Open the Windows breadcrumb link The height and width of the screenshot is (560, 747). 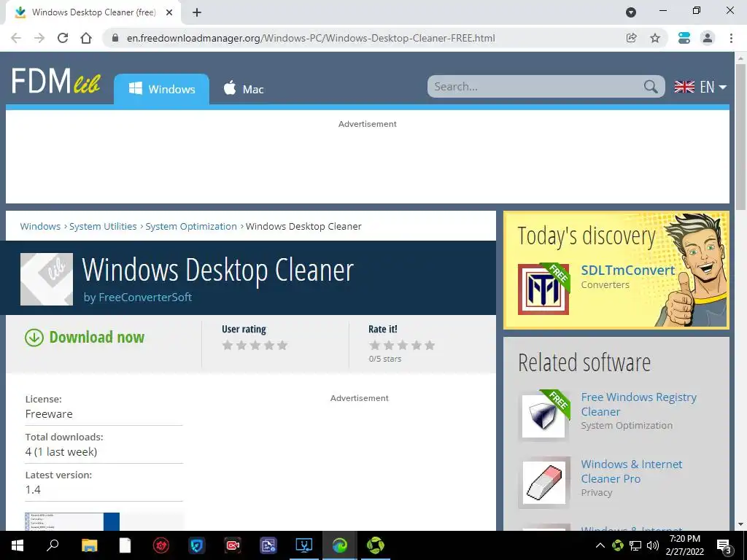click(x=40, y=226)
